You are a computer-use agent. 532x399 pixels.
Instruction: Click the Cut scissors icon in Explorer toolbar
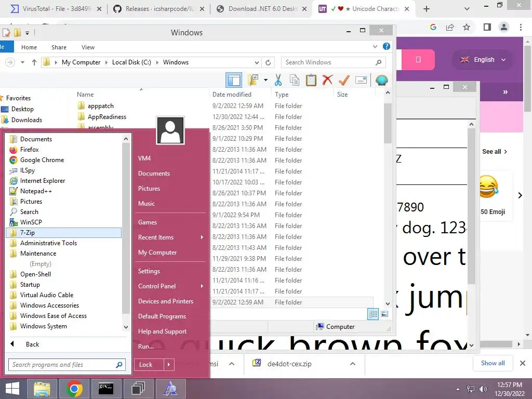pos(278,81)
